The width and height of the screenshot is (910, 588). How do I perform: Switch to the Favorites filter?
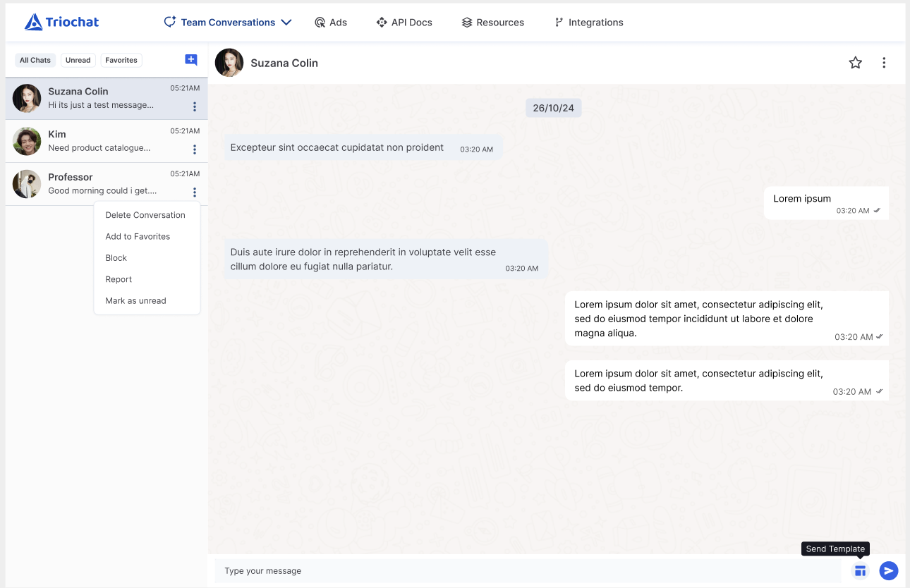[121, 60]
